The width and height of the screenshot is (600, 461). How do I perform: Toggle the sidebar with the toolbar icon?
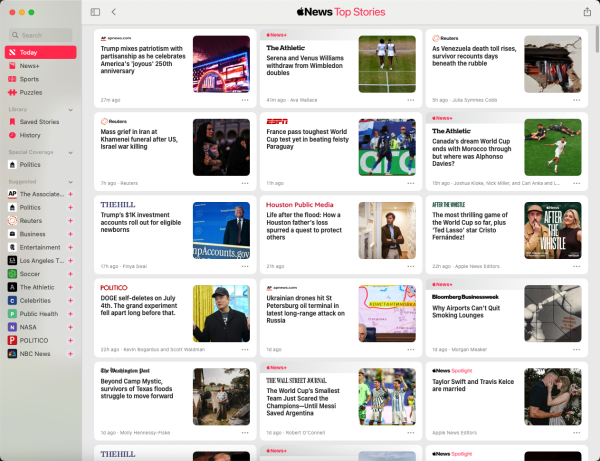click(95, 12)
